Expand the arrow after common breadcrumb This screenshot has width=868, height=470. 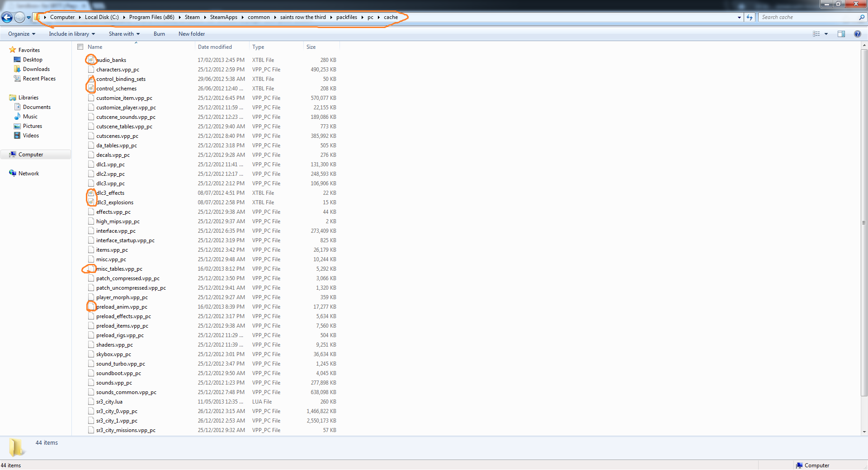click(x=275, y=17)
